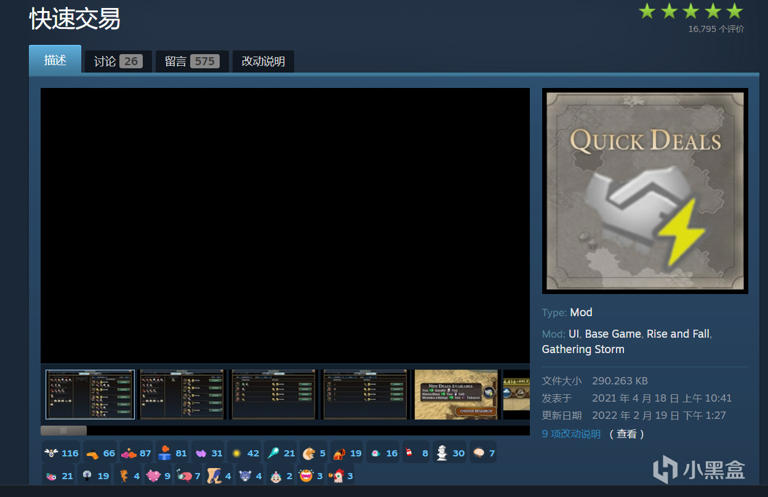Screen dimensions: 768x497
Task: Switch to the 描述 tab
Action: pyautogui.click(x=55, y=60)
